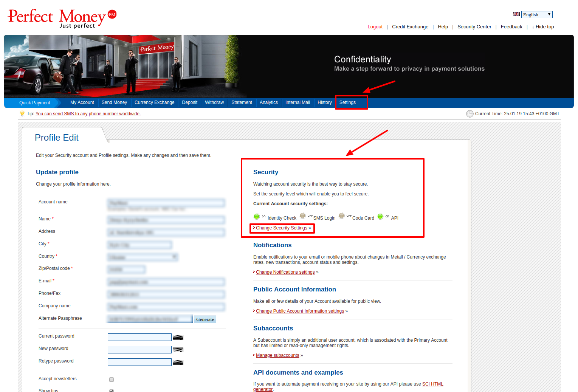
Task: Visit the Security Center link
Action: tap(474, 27)
